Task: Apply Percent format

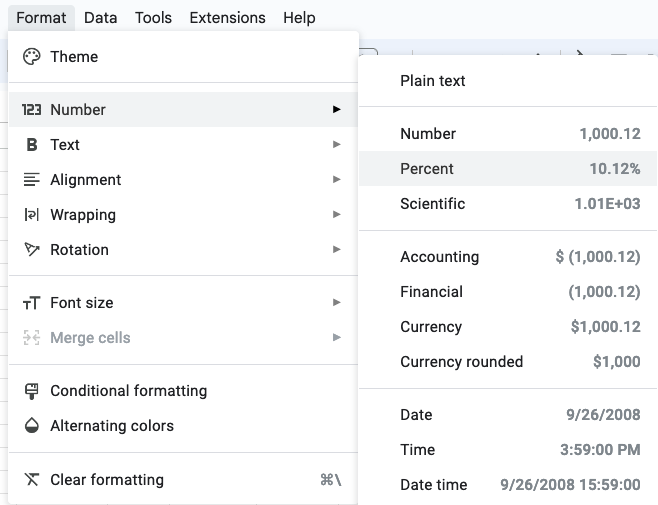Action: click(508, 169)
